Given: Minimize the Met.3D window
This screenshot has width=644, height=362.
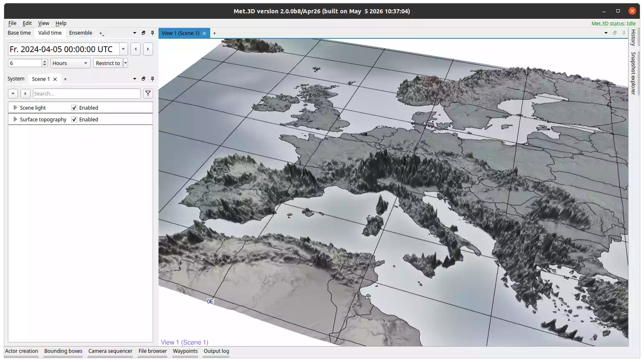Looking at the screenshot, I should click(604, 11).
